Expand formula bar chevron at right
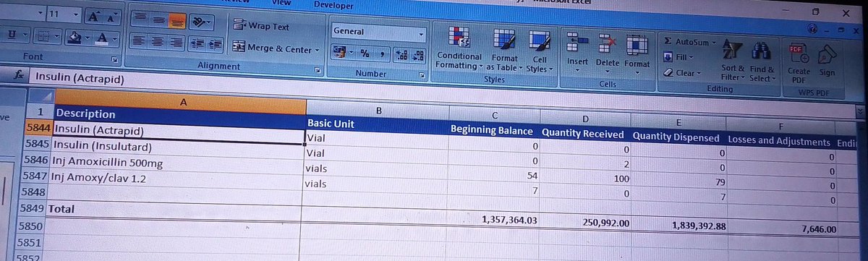 (x=860, y=111)
